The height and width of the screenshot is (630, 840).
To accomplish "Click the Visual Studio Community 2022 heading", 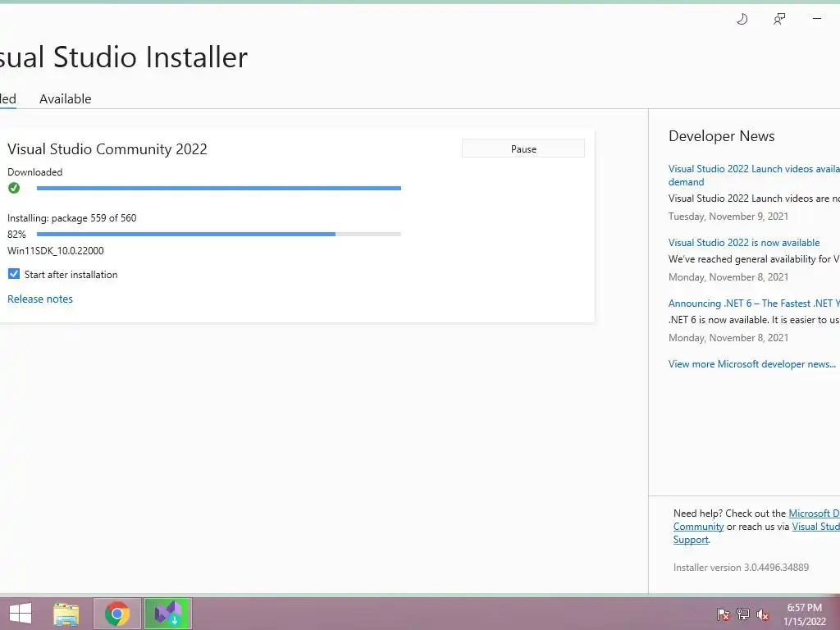I will coord(107,149).
